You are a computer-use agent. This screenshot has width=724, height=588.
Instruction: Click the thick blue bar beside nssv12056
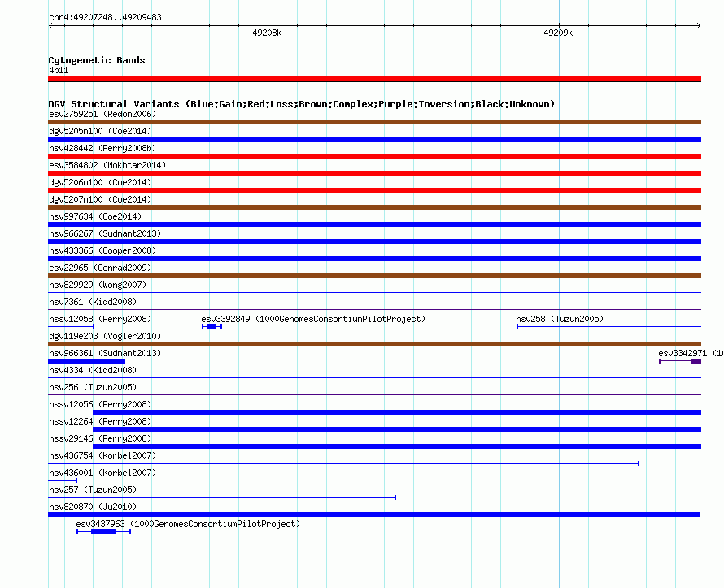point(397,412)
